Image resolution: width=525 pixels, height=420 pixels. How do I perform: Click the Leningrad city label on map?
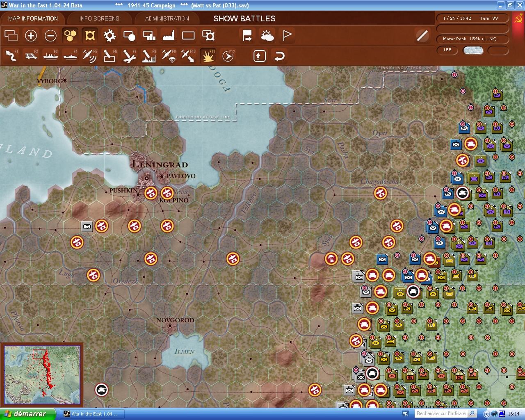(x=160, y=164)
